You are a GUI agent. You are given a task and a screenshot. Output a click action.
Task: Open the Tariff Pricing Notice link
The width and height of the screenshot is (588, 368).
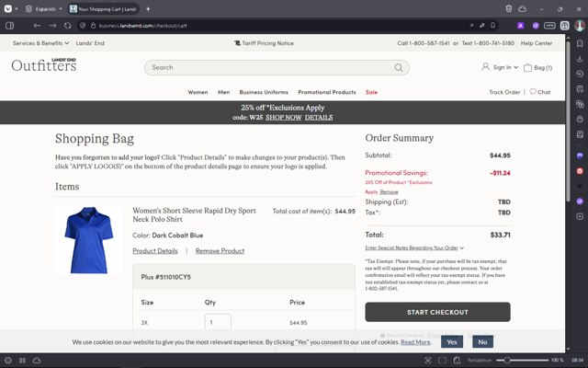pos(264,43)
